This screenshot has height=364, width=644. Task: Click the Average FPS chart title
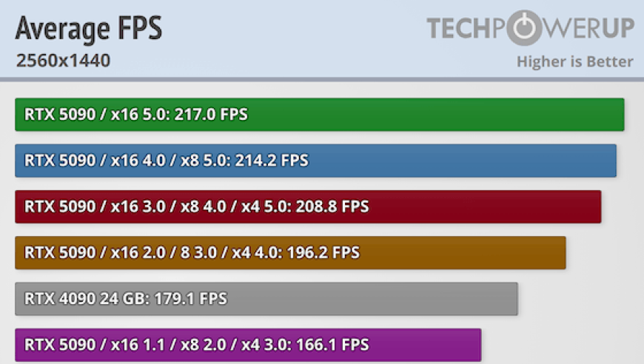point(88,28)
